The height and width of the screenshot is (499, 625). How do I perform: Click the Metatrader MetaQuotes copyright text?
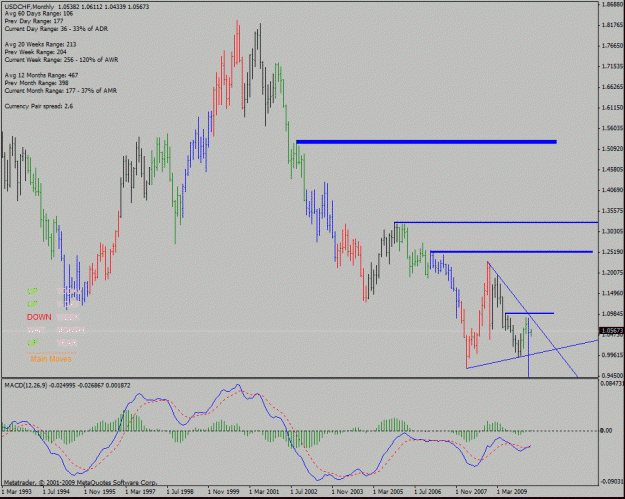(80, 482)
